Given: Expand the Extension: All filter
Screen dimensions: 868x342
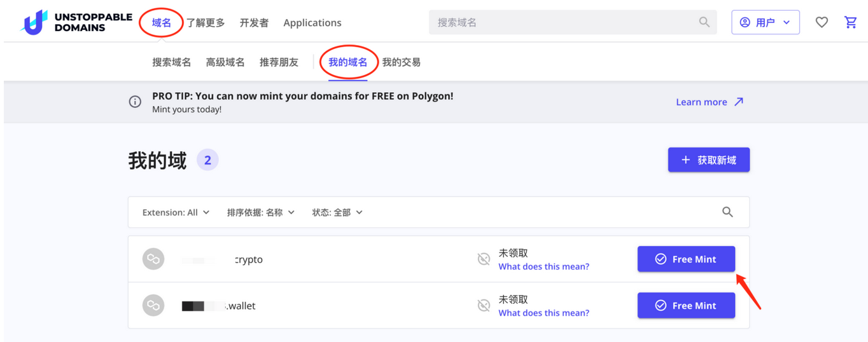Looking at the screenshot, I should [x=176, y=212].
